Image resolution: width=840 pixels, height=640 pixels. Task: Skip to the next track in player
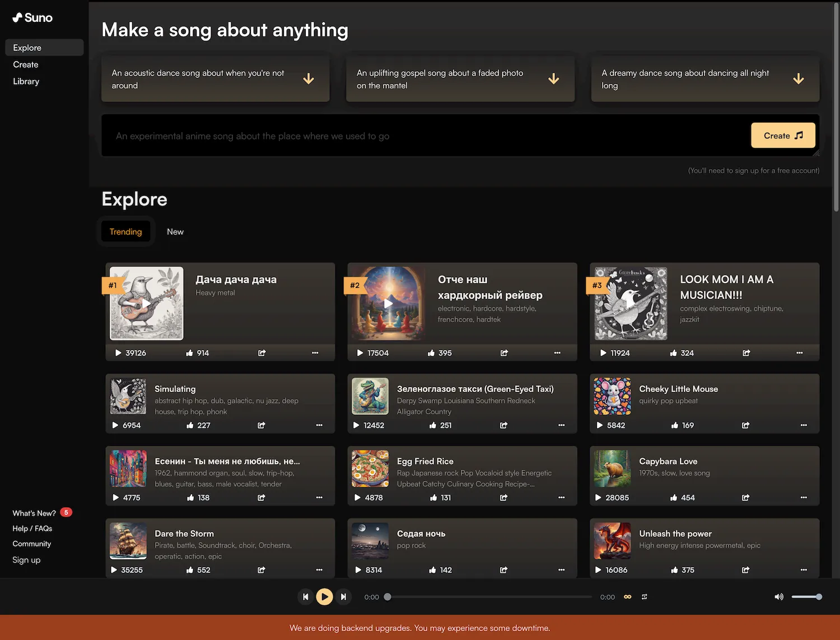(343, 597)
